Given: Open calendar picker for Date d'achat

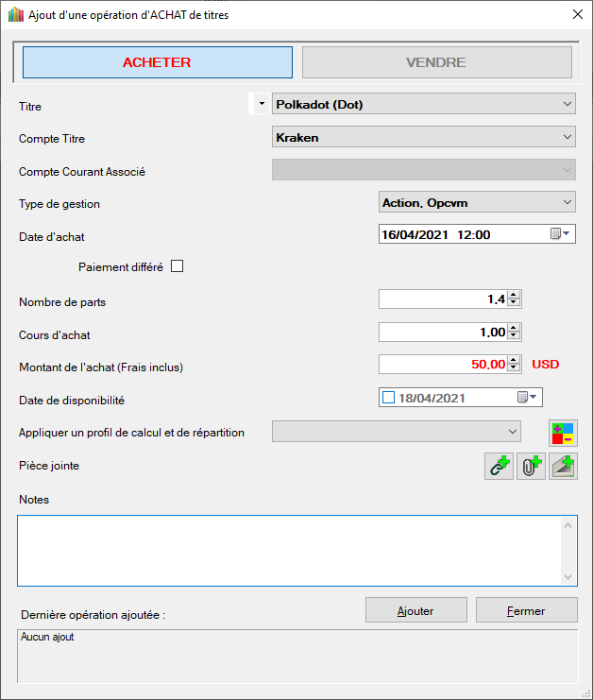Looking at the screenshot, I should [560, 234].
